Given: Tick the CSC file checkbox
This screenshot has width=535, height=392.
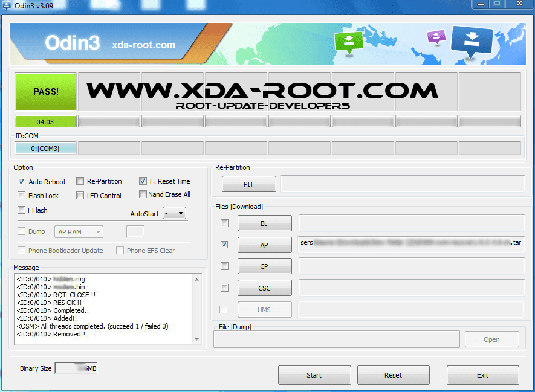Looking at the screenshot, I should pos(224,288).
